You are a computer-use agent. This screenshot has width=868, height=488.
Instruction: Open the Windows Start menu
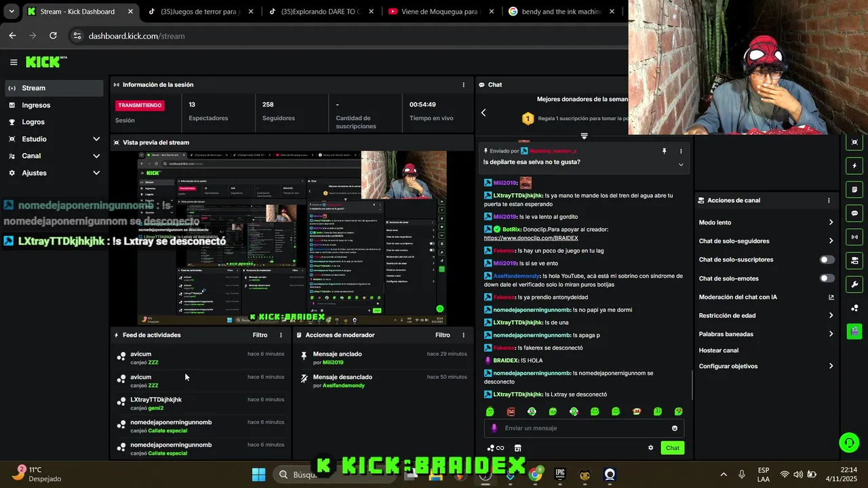coord(258,474)
